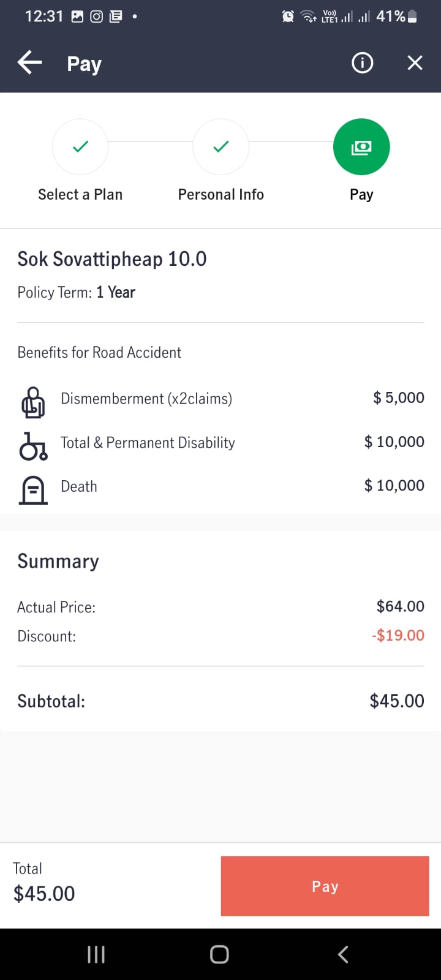The height and width of the screenshot is (980, 441).
Task: Tap Android system back chevron
Action: [343, 954]
